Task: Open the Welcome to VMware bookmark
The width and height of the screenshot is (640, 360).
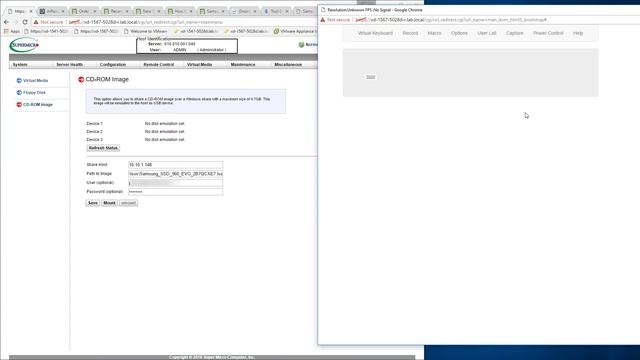Action: pyautogui.click(x=145, y=31)
